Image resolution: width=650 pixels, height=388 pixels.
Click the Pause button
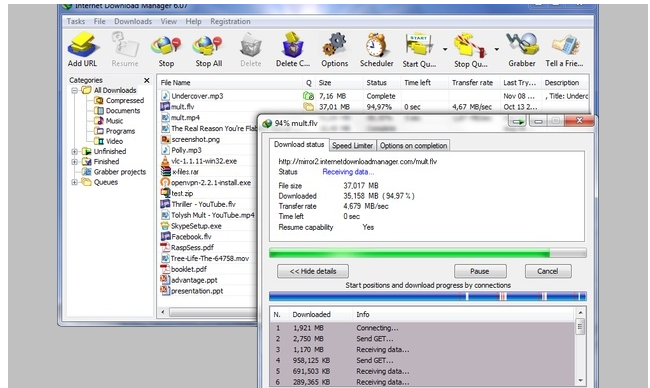[x=480, y=271]
